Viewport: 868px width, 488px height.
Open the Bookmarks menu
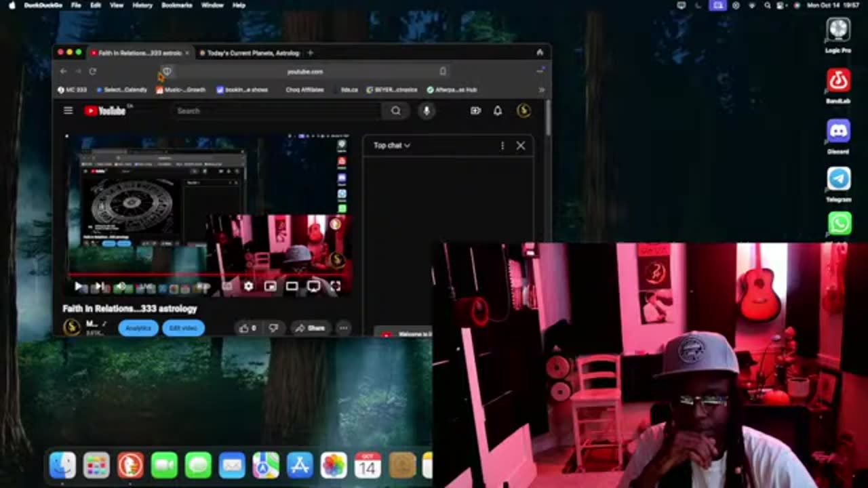(177, 5)
